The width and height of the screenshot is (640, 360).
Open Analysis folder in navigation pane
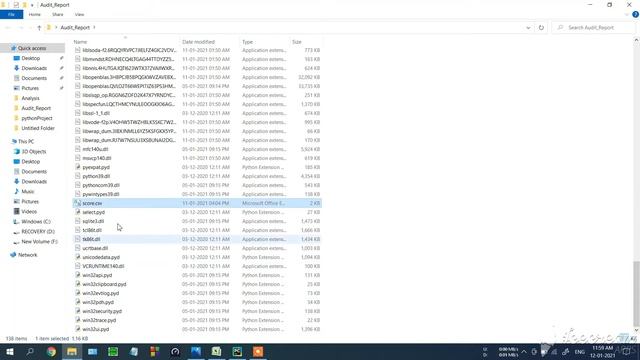30,98
